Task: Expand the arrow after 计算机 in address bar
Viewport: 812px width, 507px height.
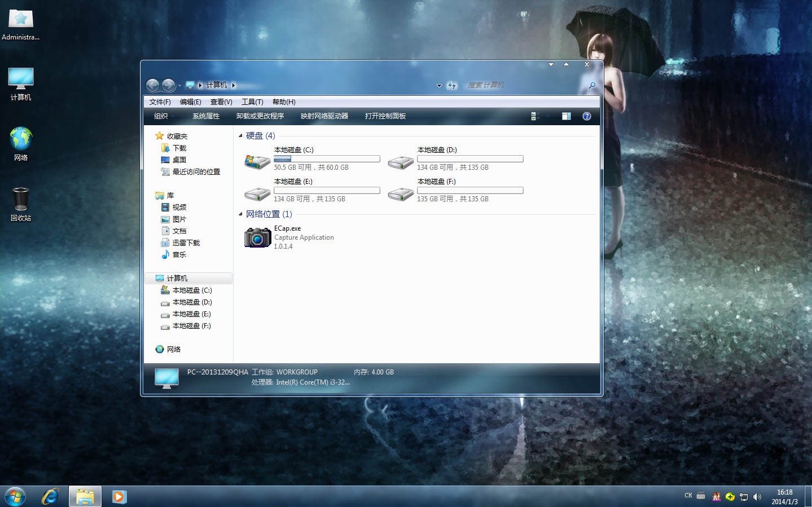Action: pos(233,85)
